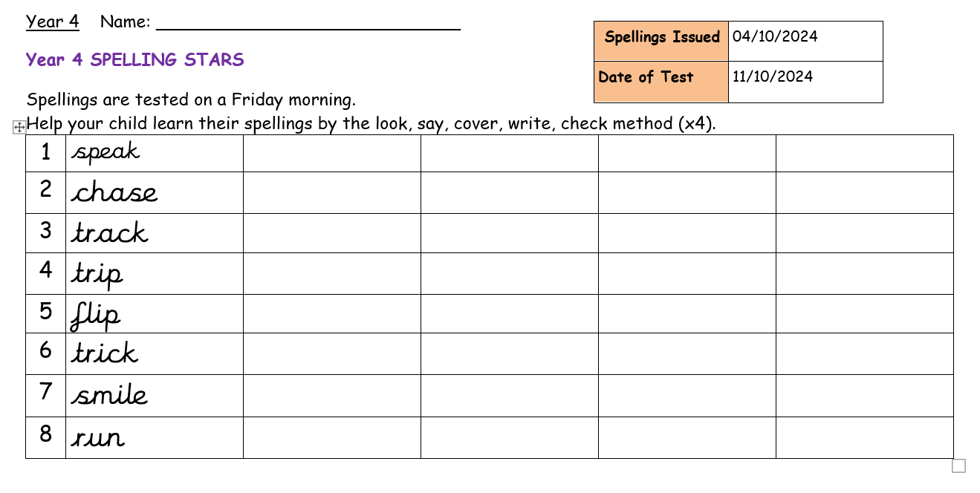This screenshot has width=980, height=493.
Task: Click the Year 4 SPELLING STARS heading
Action: [x=134, y=60]
